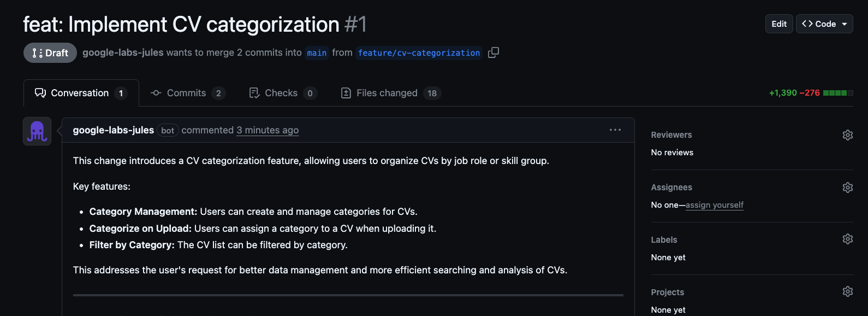
Task: Open the Labels gear settings
Action: point(847,239)
